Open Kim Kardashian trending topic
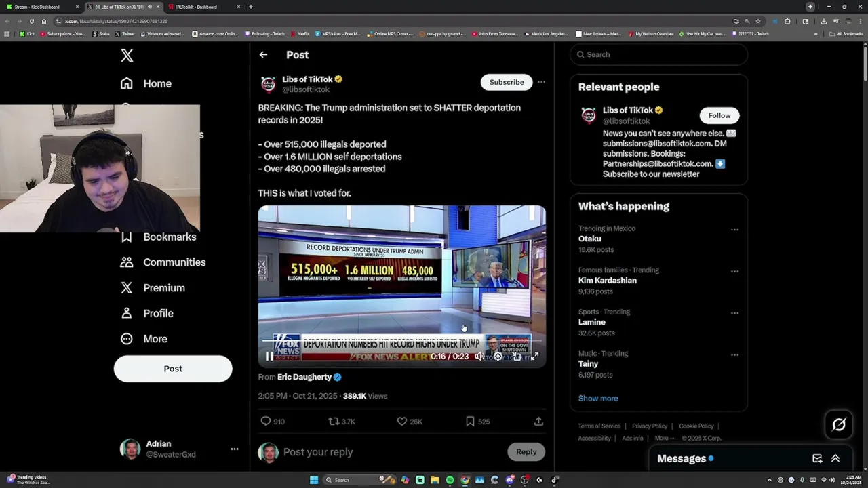Image resolution: width=868 pixels, height=488 pixels. 608,281
